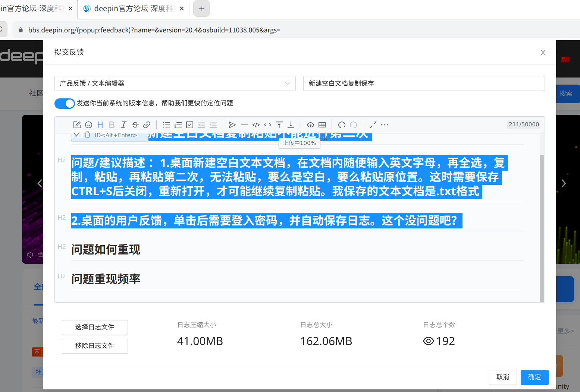Screen dimensions: 580x392
Task: Click 取消 to cancel feedback
Action: [503, 377]
